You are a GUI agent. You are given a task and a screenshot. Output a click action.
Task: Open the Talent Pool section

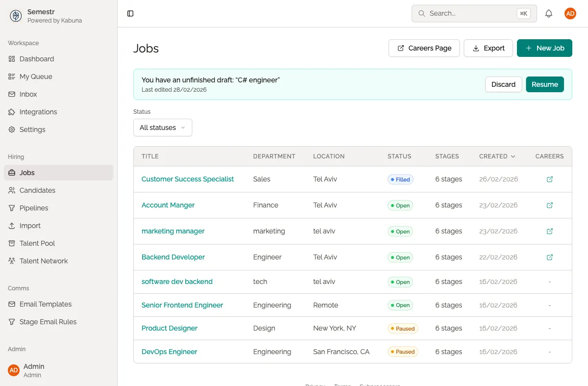(x=36, y=243)
